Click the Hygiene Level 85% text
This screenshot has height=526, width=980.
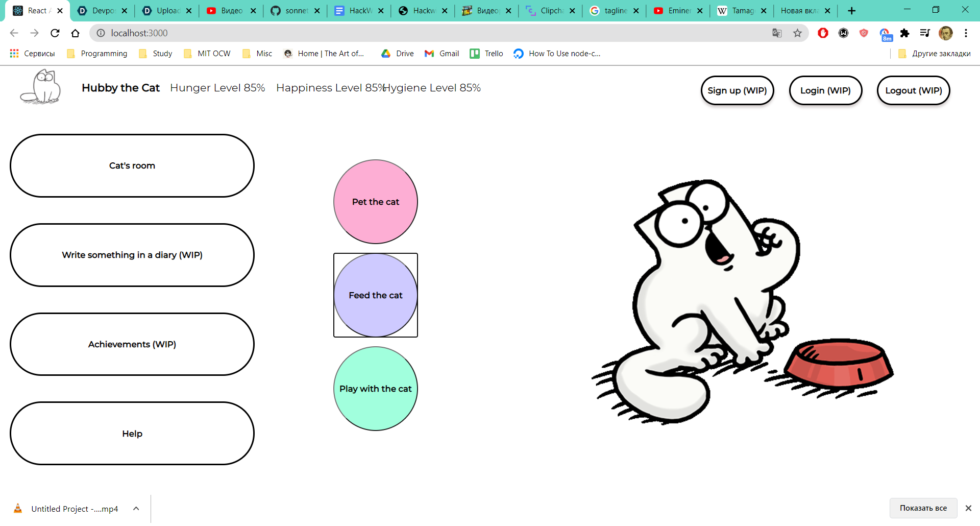(432, 88)
